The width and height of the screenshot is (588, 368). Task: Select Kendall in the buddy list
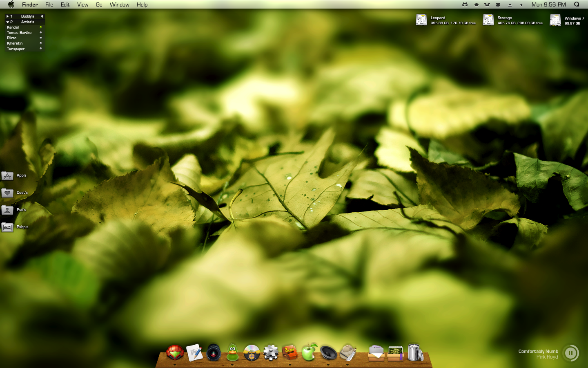[x=24, y=27]
